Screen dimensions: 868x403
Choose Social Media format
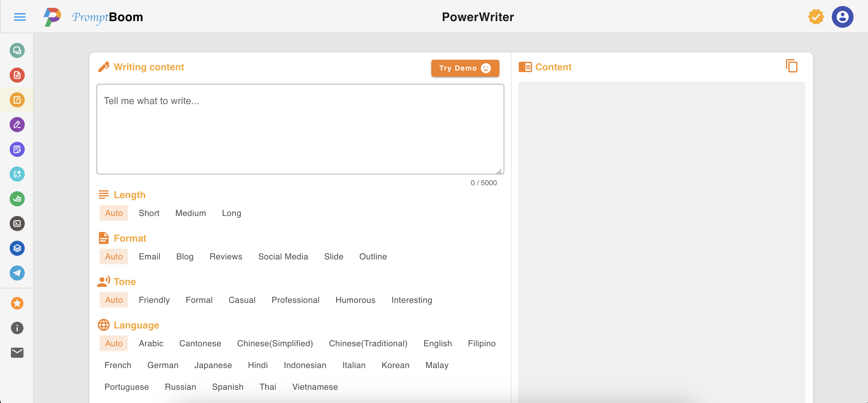click(283, 257)
